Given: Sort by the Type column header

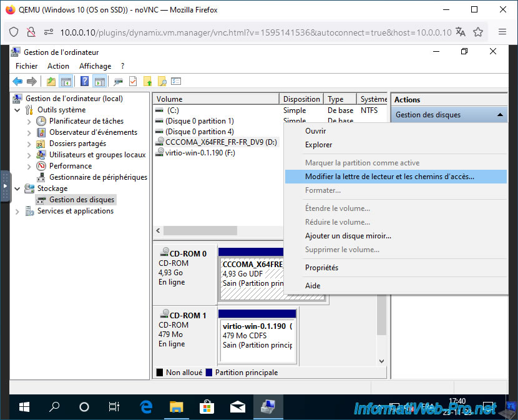Looking at the screenshot, I should pos(340,99).
